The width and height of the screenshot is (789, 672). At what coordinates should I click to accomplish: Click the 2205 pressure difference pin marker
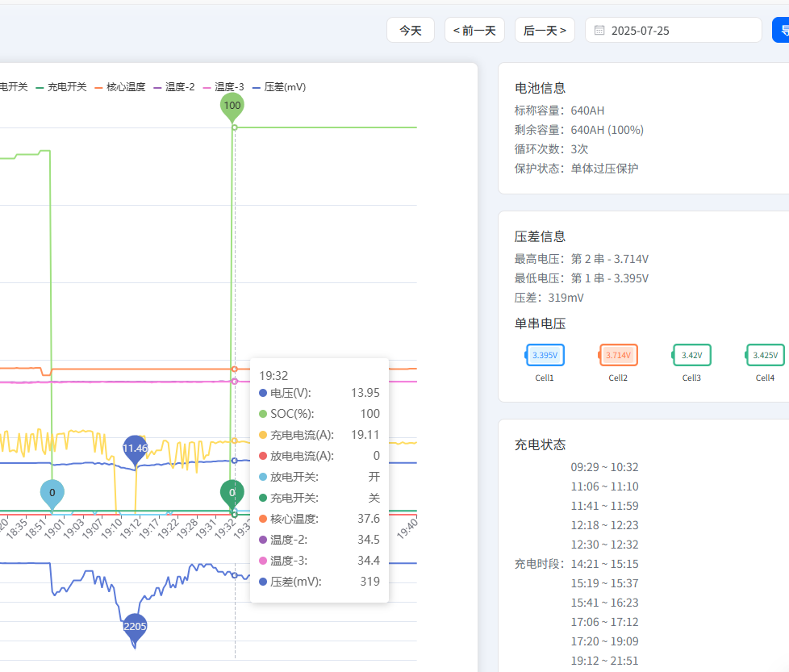(x=135, y=628)
